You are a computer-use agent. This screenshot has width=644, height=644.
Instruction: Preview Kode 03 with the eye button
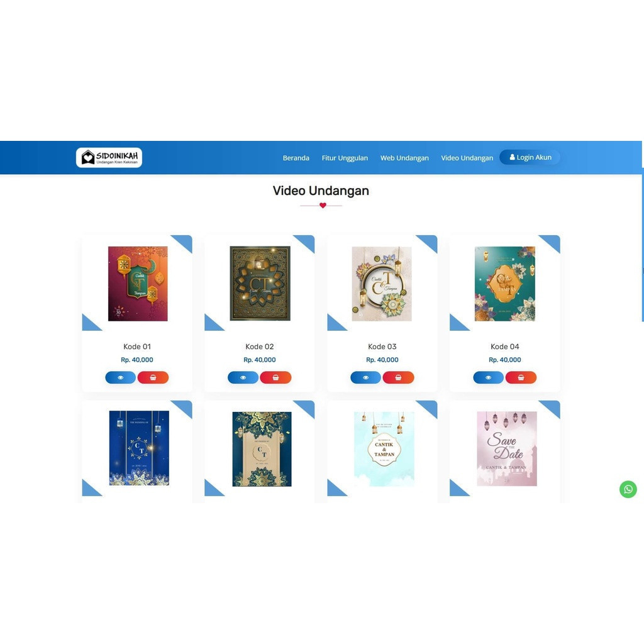365,377
